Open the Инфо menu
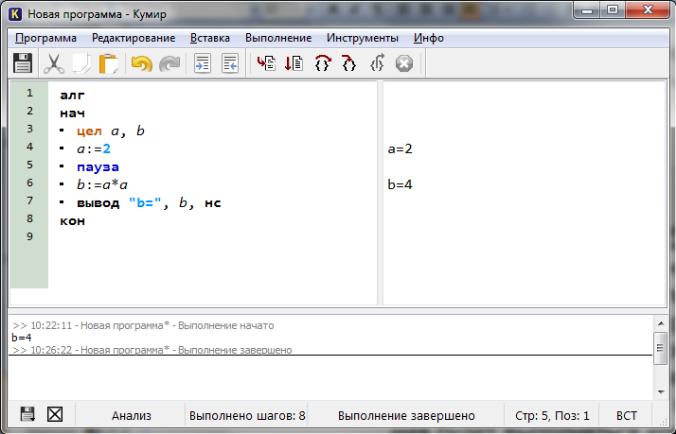 tap(429, 38)
